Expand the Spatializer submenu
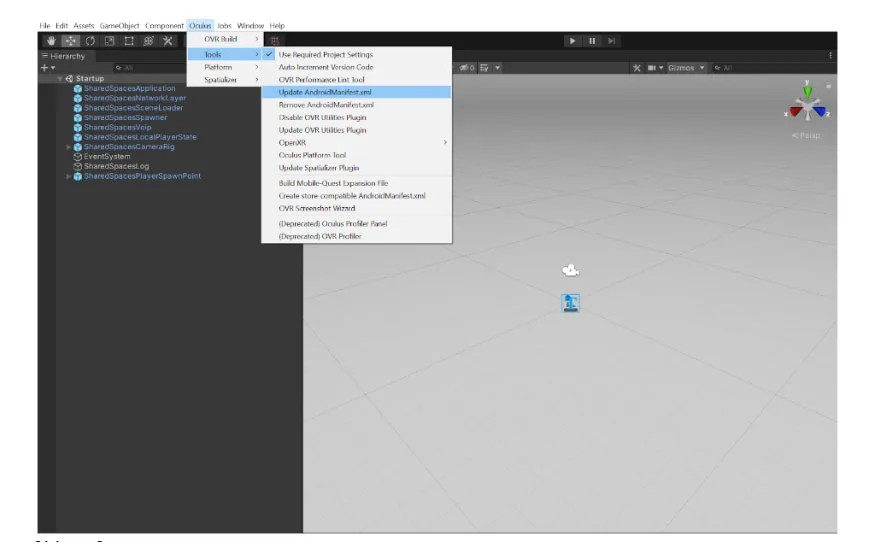Image resolution: width=871 pixels, height=551 pixels. [224, 80]
